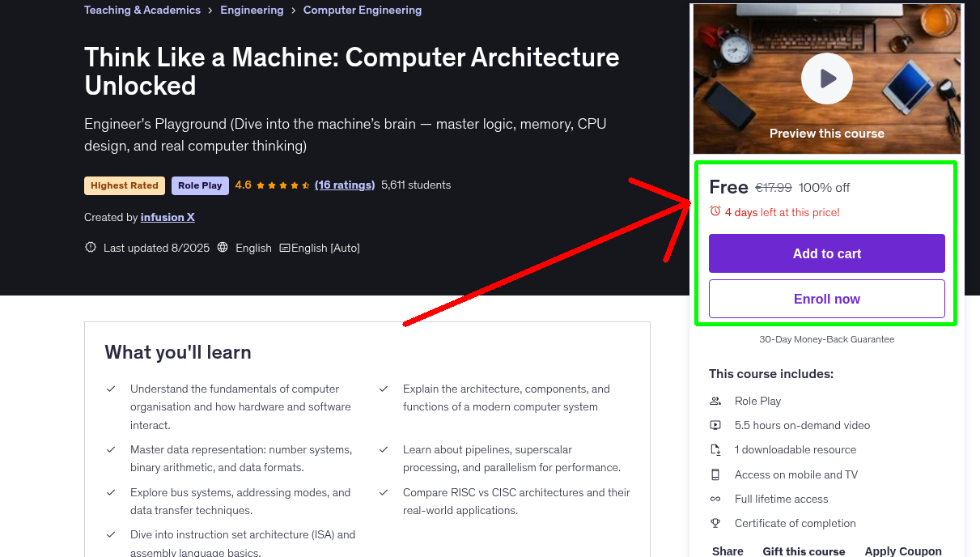Image resolution: width=980 pixels, height=557 pixels.
Task: Click a checkmark in What you'll learn
Action: click(111, 389)
